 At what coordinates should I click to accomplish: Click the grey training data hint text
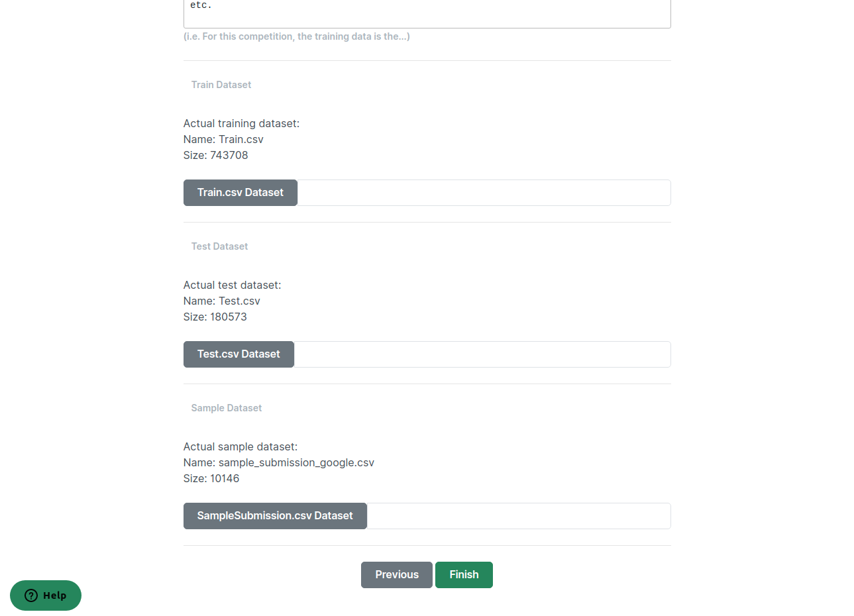296,36
